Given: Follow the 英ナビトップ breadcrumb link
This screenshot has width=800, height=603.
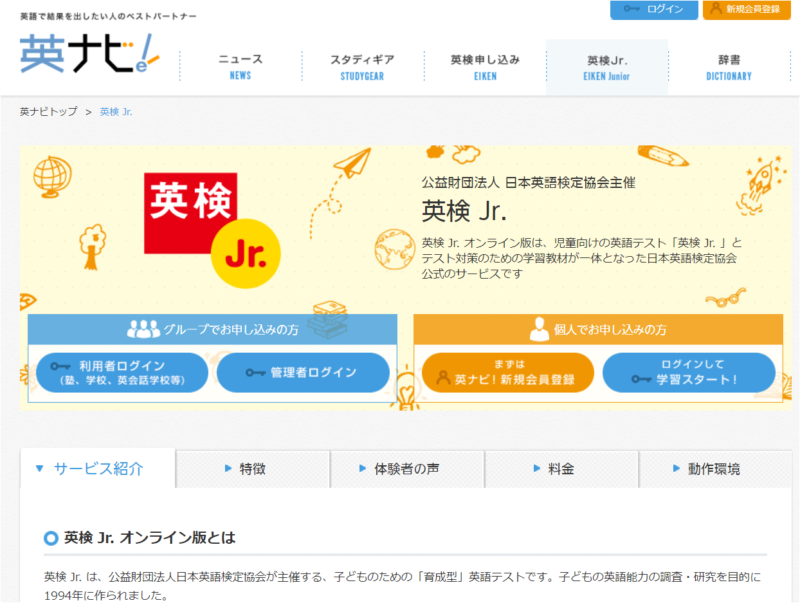Looking at the screenshot, I should 48,111.
